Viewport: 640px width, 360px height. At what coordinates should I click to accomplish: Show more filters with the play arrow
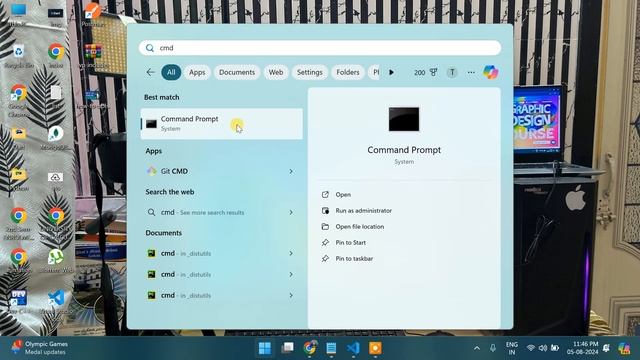click(391, 72)
